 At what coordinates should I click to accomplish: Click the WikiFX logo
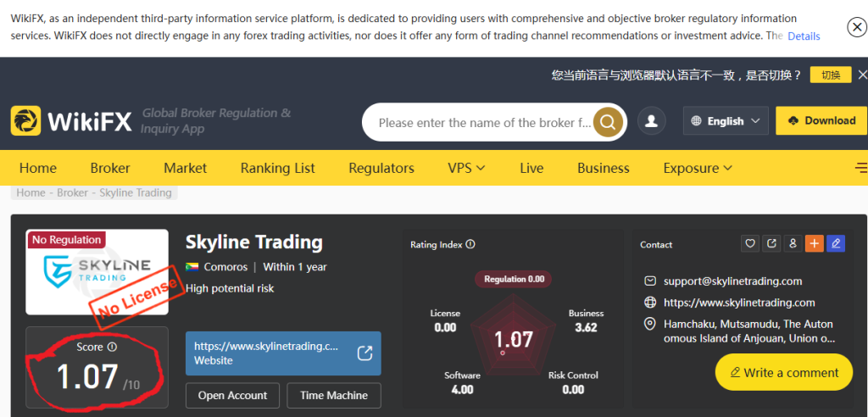click(71, 120)
